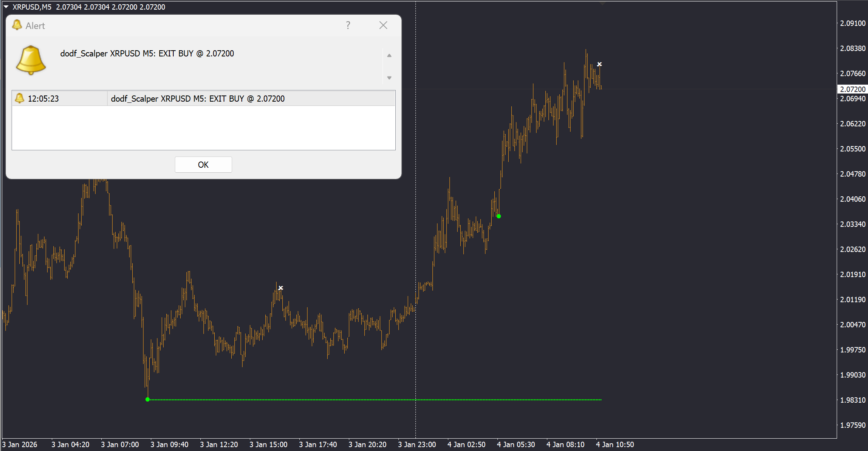Viewport: 868px width, 451px height.
Task: Click the current price label 2.07200
Action: pyautogui.click(x=852, y=89)
